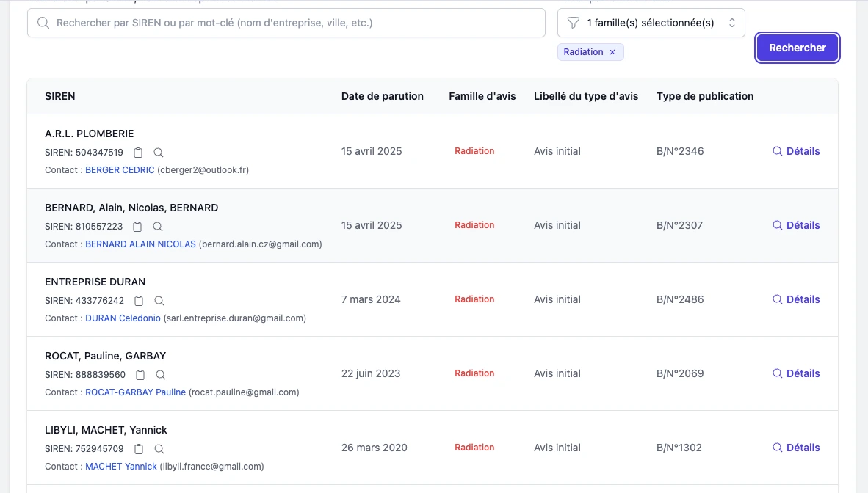Select company name ENTREPRISE DURAN
The width and height of the screenshot is (868, 493).
95,282
